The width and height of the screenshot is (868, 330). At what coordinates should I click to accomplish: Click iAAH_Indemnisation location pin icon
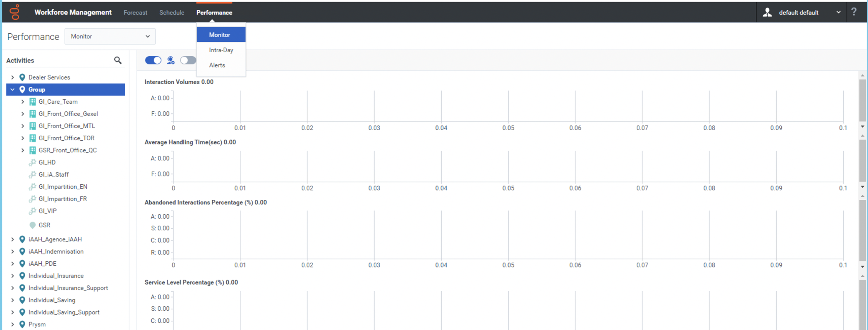pos(22,251)
